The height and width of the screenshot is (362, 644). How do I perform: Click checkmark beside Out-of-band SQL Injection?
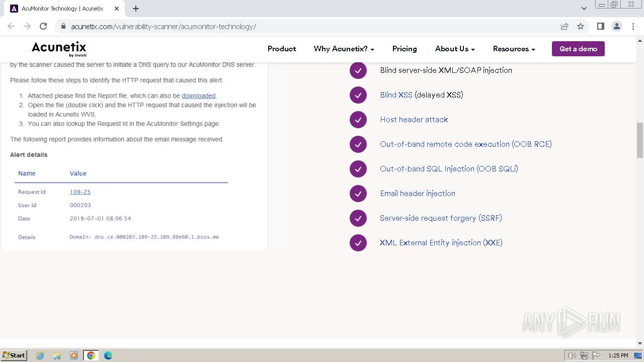coord(358,169)
